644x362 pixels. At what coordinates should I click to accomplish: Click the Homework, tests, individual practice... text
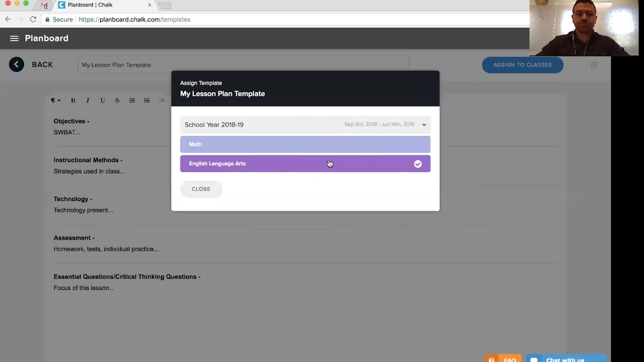point(106,249)
